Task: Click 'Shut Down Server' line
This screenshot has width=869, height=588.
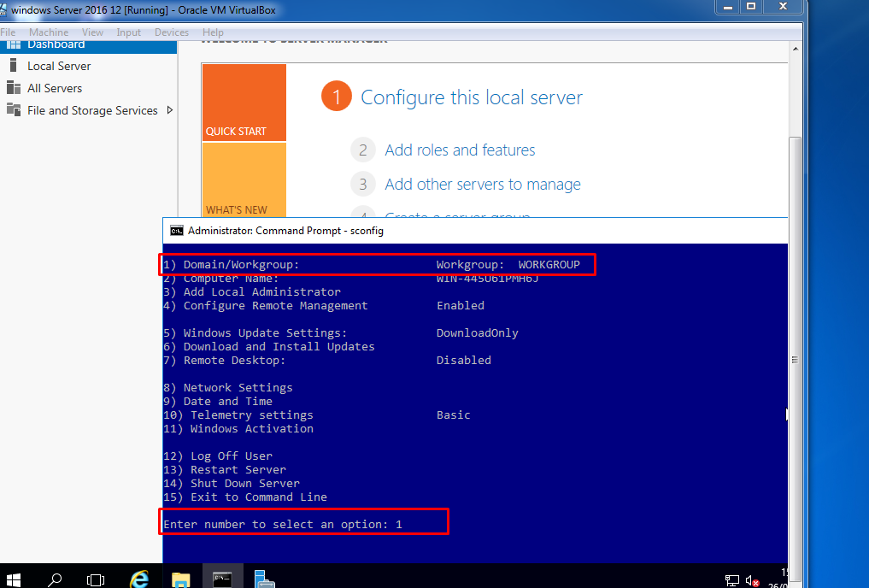Action: click(x=245, y=483)
